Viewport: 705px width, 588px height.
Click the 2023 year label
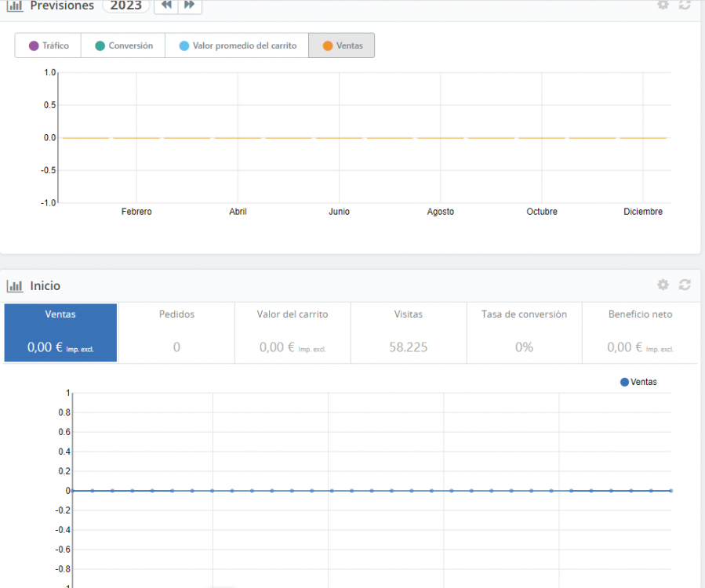point(125,5)
